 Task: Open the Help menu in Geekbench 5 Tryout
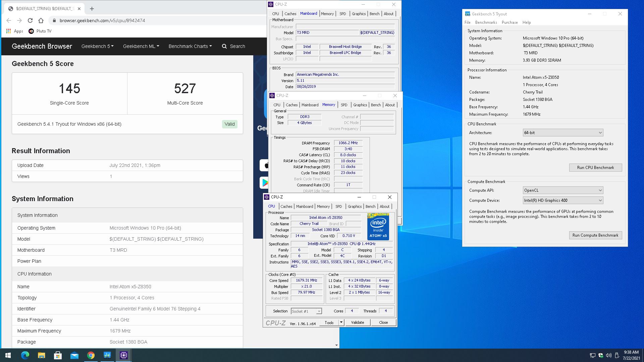coord(527,22)
